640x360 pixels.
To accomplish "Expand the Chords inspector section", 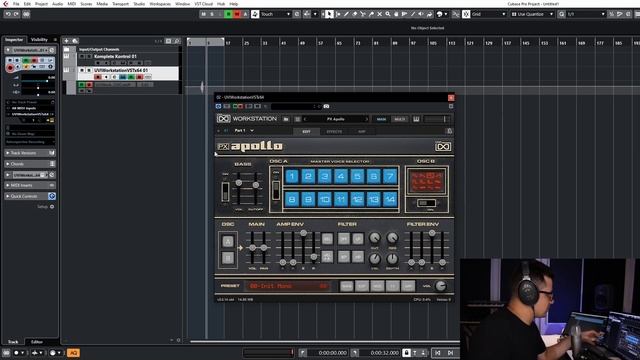I will tap(30, 164).
